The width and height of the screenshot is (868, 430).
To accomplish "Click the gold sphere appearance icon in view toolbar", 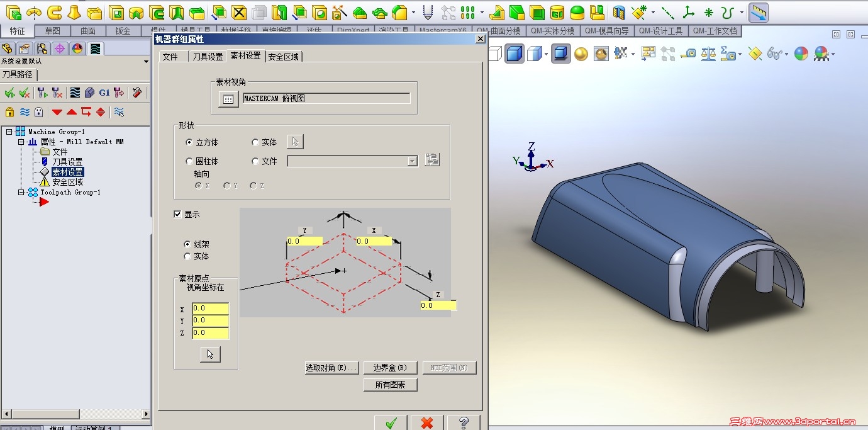I will point(581,54).
